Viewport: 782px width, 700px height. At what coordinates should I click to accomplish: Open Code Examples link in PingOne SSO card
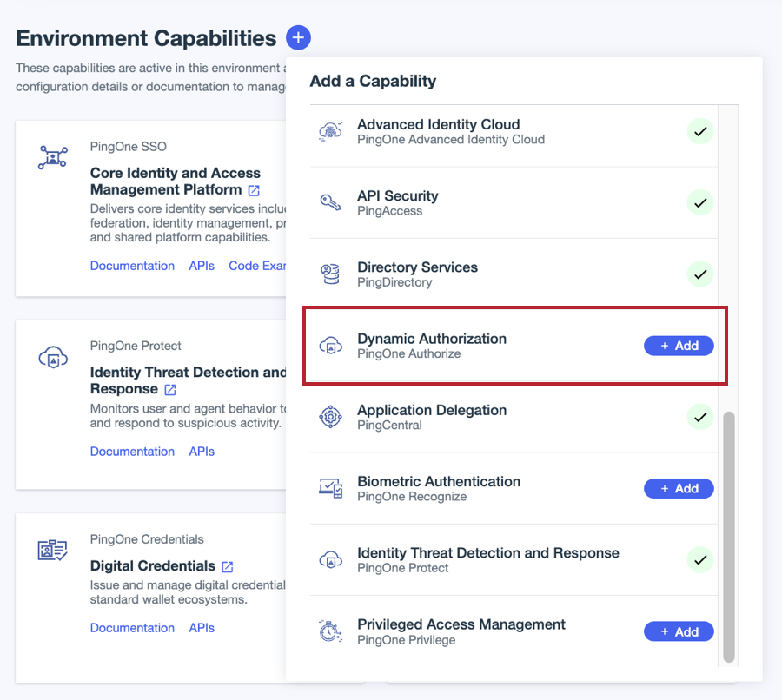[x=257, y=266]
